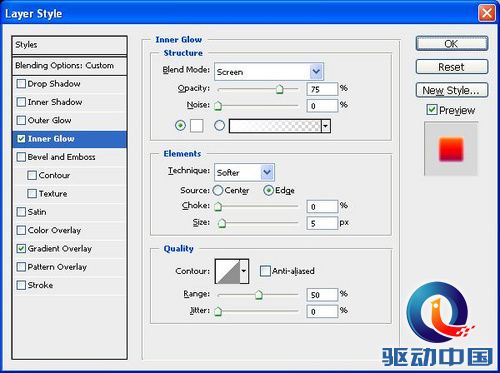Set Source to Edge
Image resolution: width=500 pixels, height=373 pixels.
[269, 190]
